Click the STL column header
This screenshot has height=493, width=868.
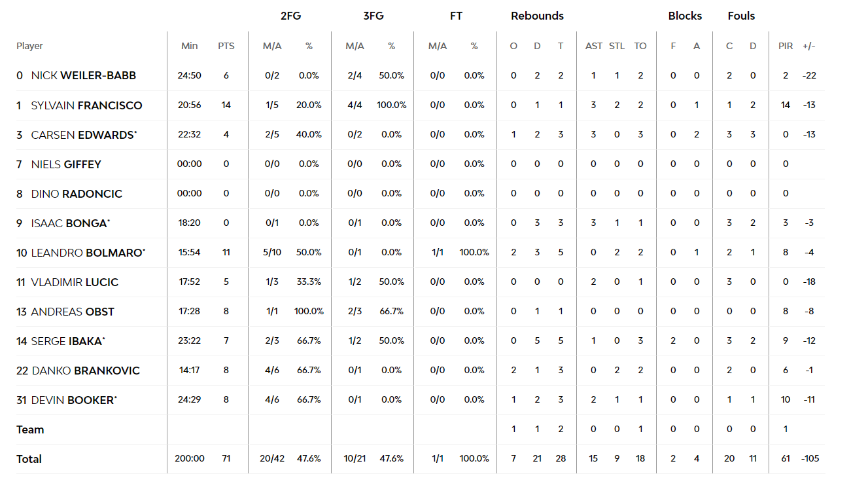coord(617,46)
